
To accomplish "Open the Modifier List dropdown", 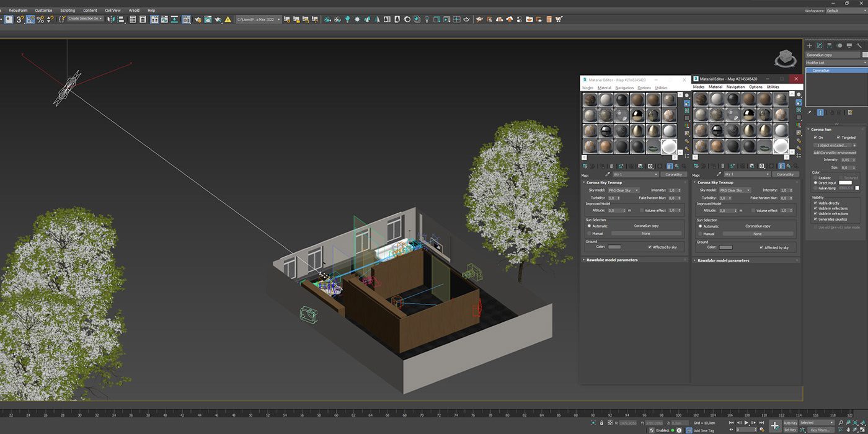I will [836, 63].
